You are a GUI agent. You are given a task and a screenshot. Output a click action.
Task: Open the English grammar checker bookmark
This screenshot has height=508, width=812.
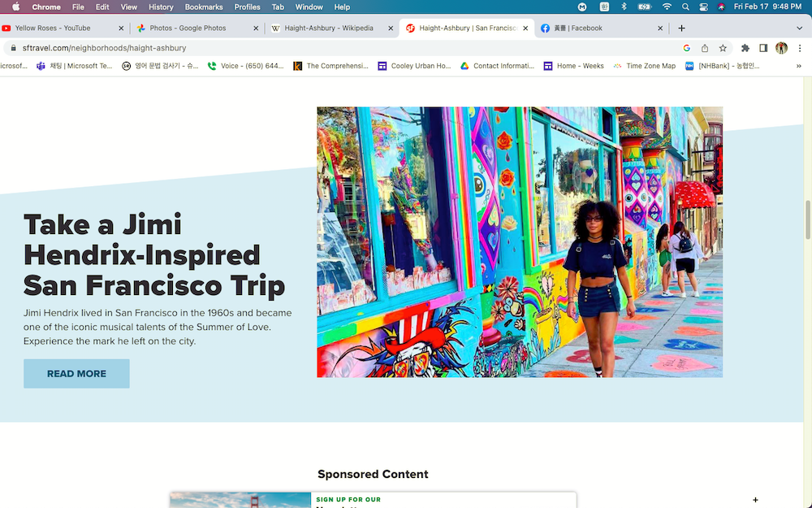pos(160,66)
